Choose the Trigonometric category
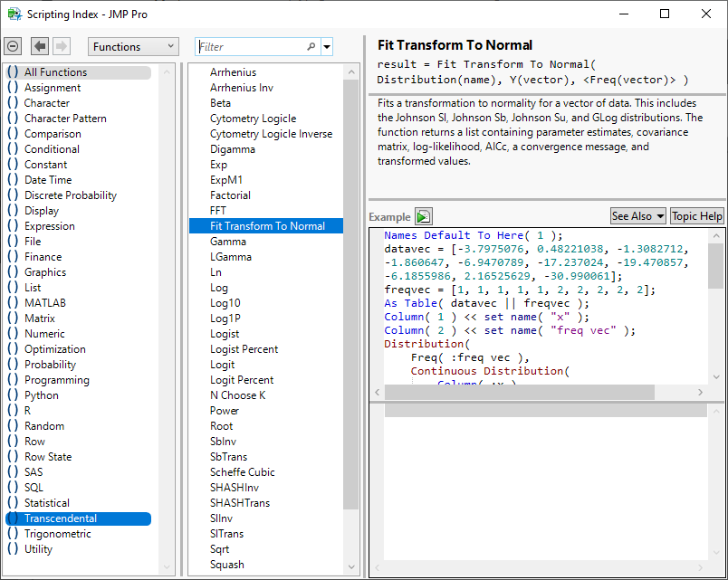 coord(57,534)
